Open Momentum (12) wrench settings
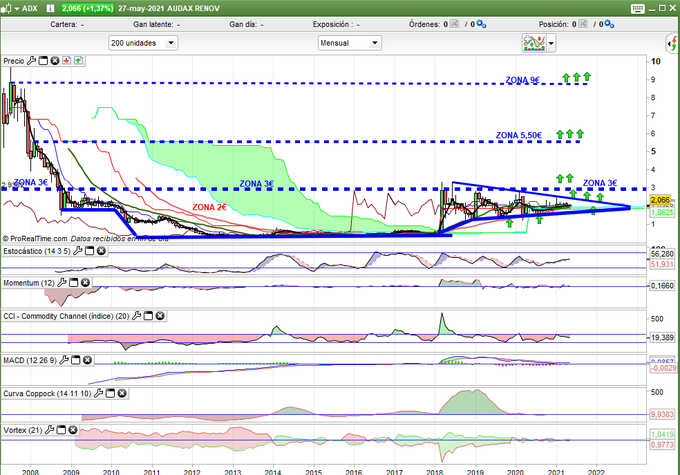Screen dimensions: 680x475 click(62, 283)
